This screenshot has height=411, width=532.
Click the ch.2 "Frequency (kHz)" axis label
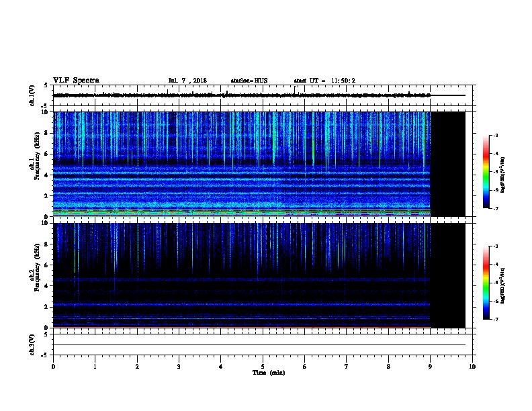(x=37, y=267)
